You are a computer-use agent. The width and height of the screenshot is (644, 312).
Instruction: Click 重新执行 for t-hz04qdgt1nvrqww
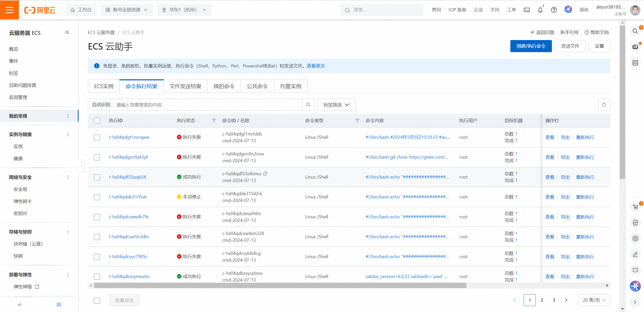pos(585,137)
